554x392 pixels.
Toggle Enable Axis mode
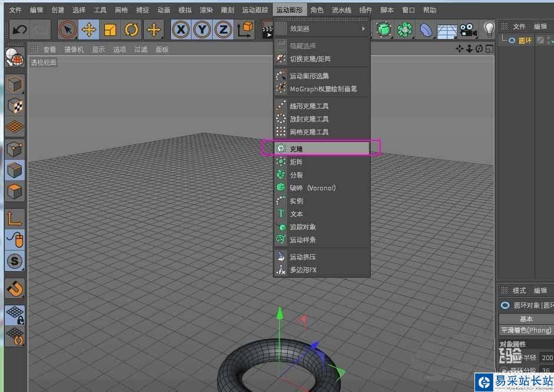point(15,219)
